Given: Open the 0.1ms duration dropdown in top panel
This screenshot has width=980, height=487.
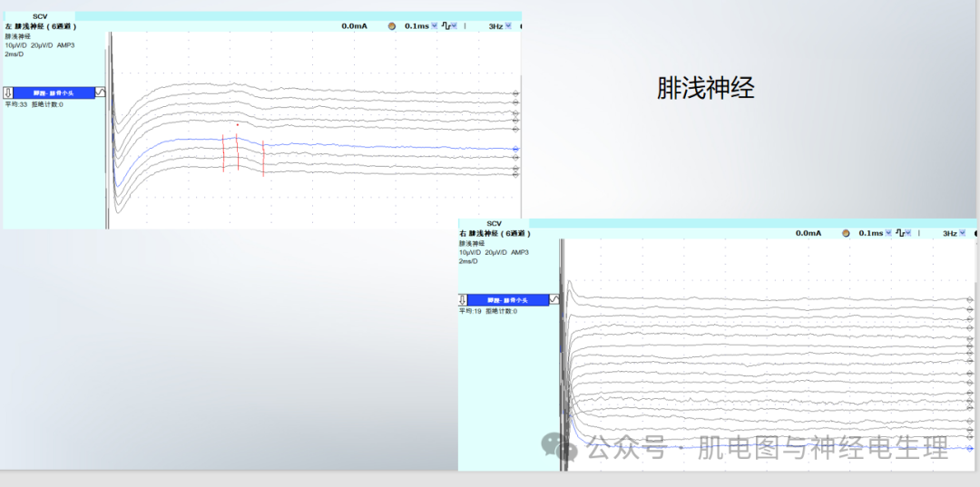Looking at the screenshot, I should click(x=434, y=26).
